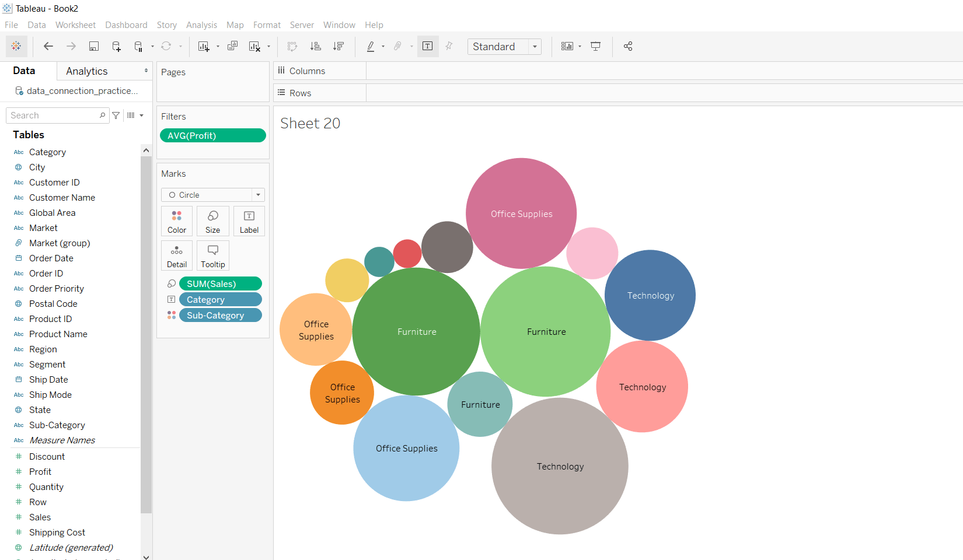The image size is (963, 560).
Task: Click the Sort Ascending icon
Action: coord(315,46)
